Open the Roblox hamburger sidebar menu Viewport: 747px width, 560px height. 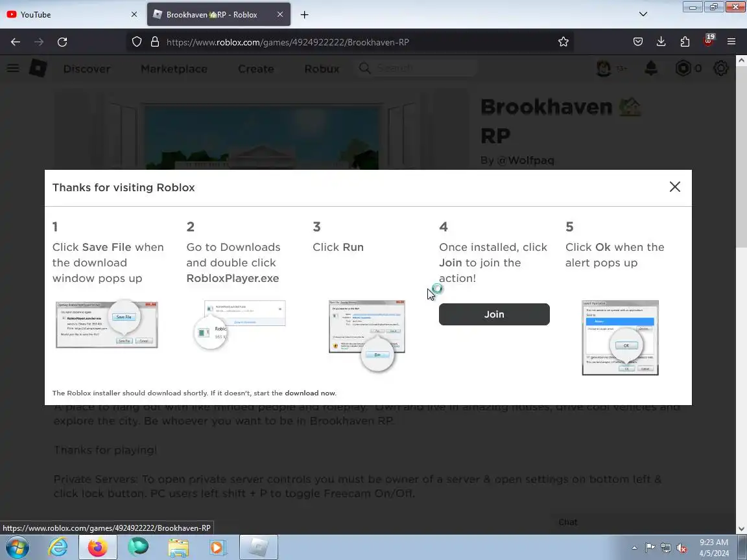coord(13,68)
